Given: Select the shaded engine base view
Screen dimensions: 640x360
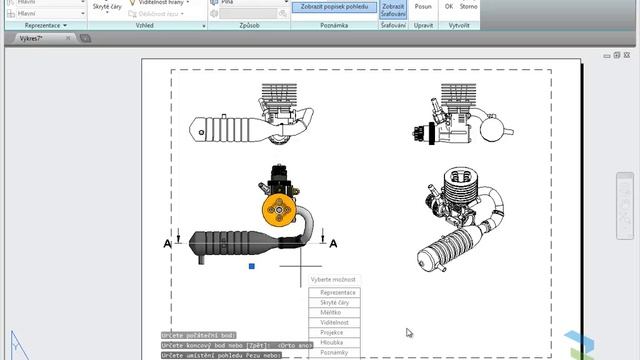Looking at the screenshot, I should coord(252,215).
